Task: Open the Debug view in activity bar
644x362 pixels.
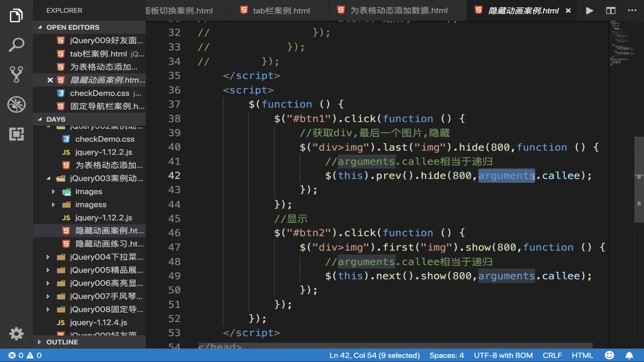Action: click(x=16, y=104)
